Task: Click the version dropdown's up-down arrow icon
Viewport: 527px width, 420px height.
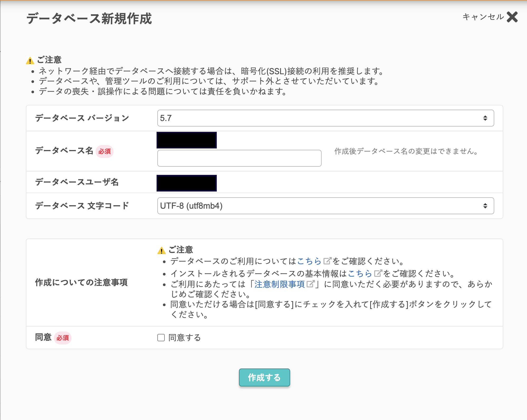Action: (485, 118)
